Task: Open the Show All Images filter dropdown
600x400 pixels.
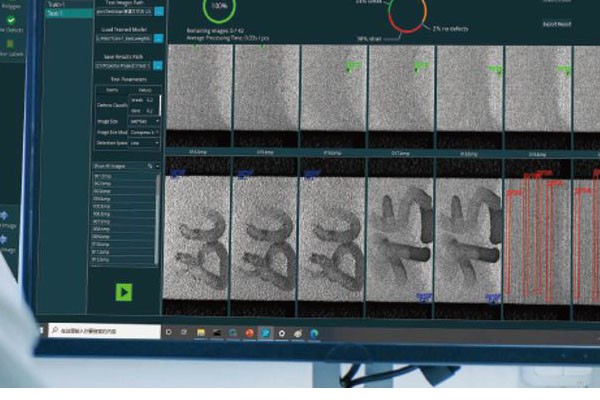Action: (x=157, y=166)
